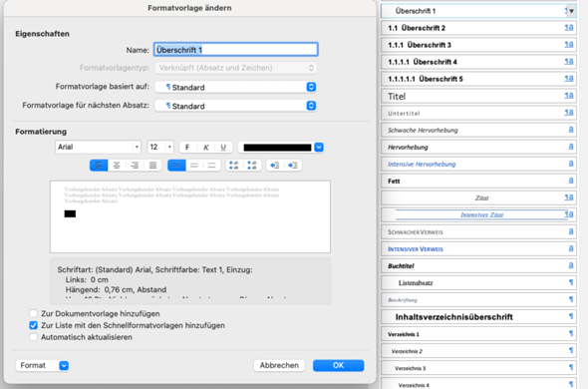Image resolution: width=588 pixels, height=389 pixels.
Task: Click the Name input field
Action: (x=236, y=50)
